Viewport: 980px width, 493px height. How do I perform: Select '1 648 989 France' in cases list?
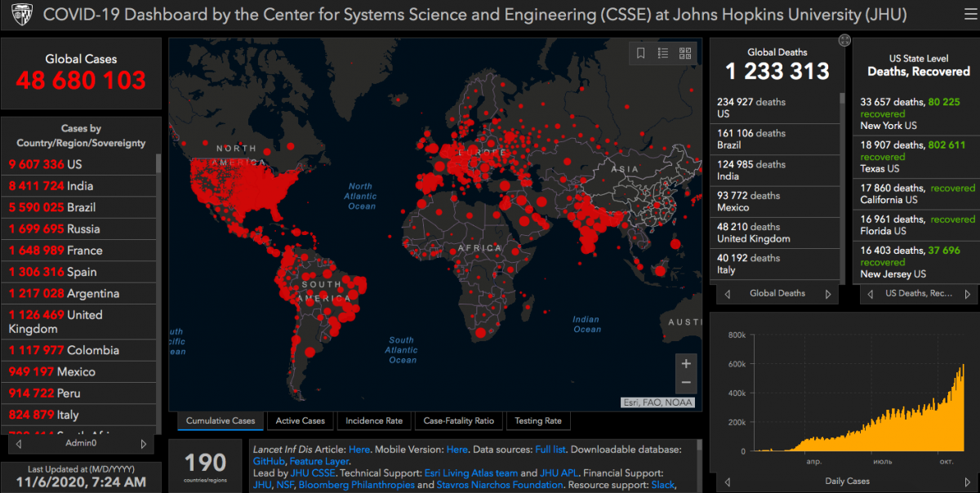[80, 251]
